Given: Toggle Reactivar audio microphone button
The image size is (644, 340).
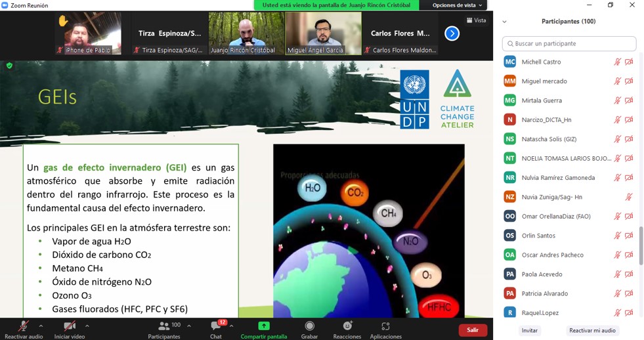Looking at the screenshot, I should tap(24, 326).
